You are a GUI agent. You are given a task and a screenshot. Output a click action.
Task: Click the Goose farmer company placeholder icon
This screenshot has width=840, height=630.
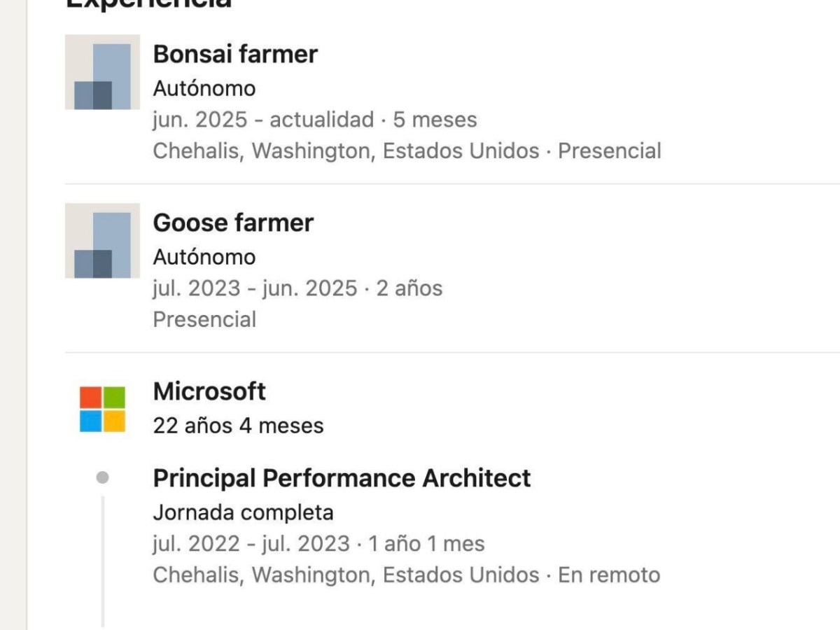tap(102, 241)
